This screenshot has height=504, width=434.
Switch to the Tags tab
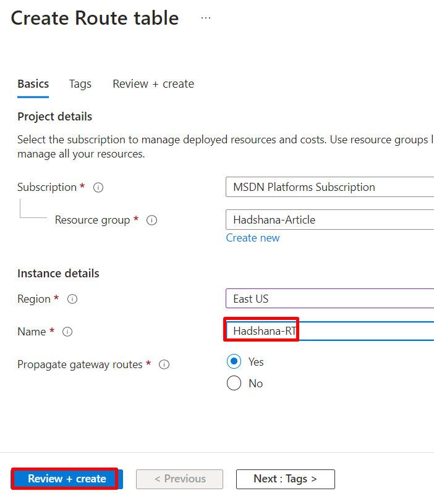[x=80, y=83]
